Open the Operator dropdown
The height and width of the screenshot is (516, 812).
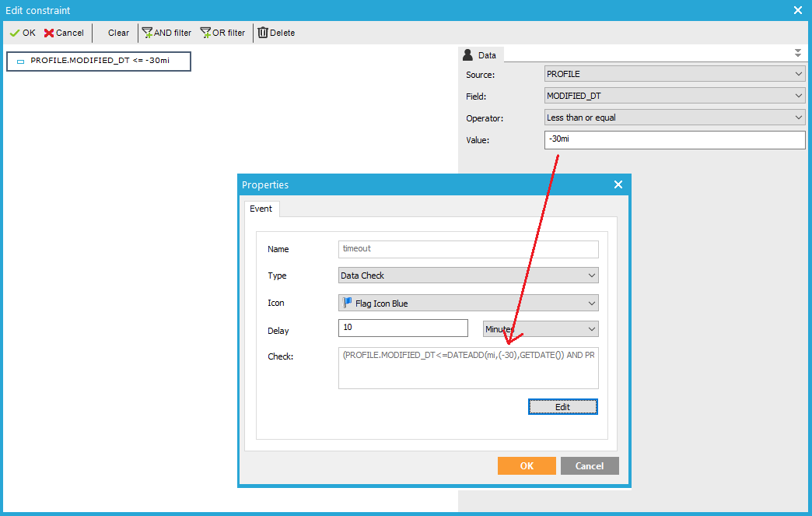click(x=675, y=118)
